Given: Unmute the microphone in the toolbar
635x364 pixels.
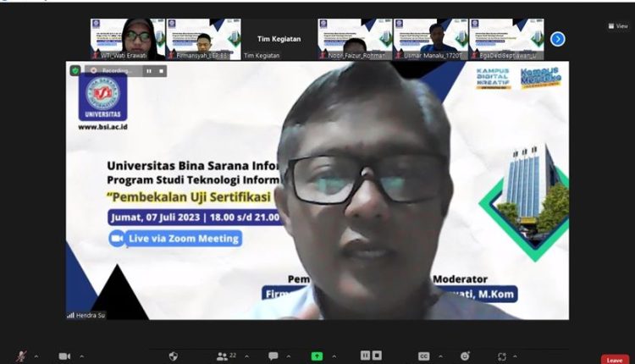Looking at the screenshot, I should (21, 356).
